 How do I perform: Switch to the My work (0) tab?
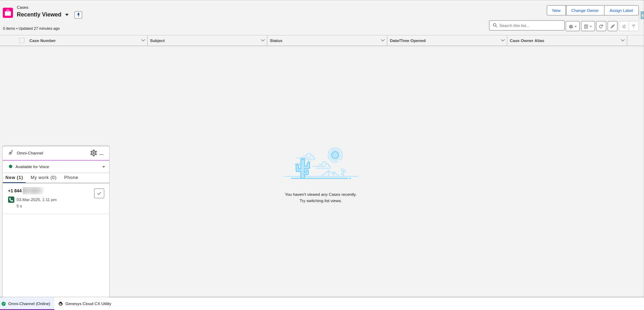(43, 178)
